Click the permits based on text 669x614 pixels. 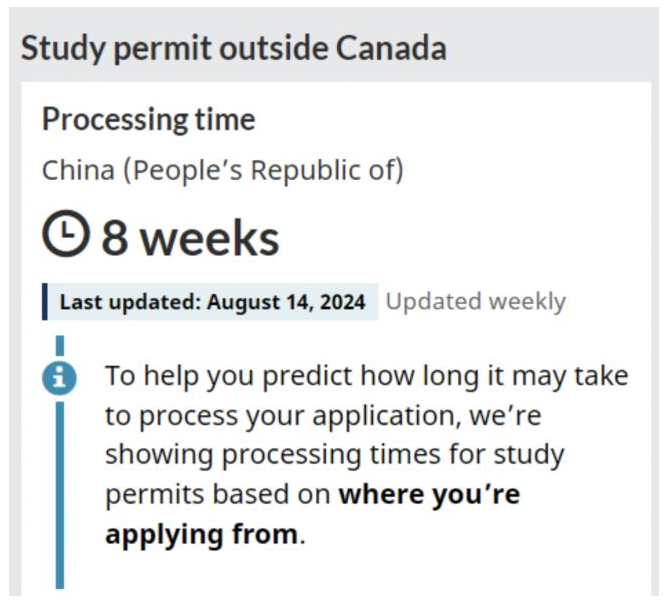218,495
